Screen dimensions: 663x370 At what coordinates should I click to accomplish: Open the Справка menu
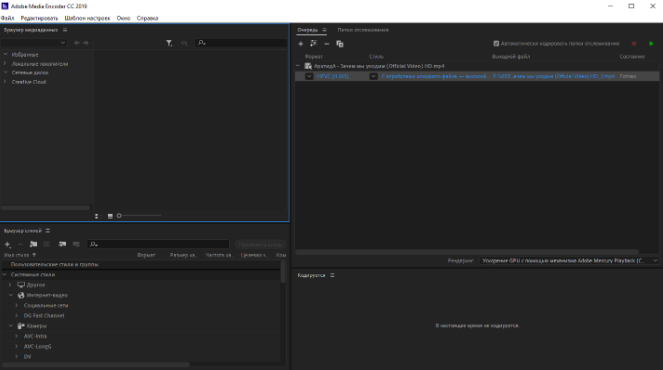click(148, 18)
